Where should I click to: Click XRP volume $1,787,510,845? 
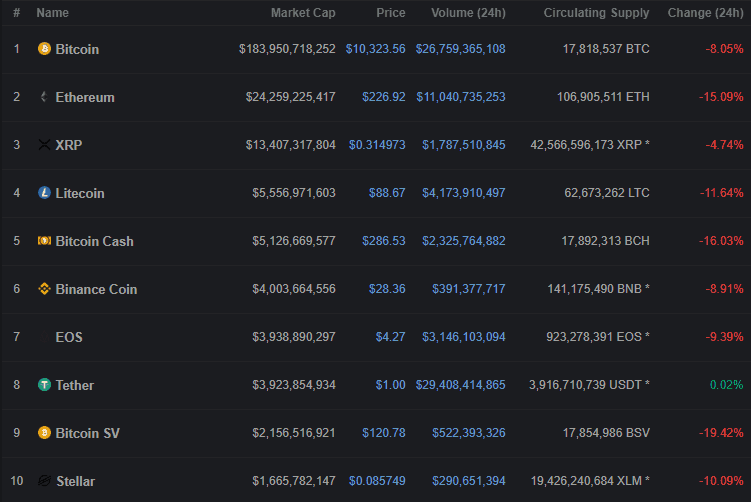(464, 145)
